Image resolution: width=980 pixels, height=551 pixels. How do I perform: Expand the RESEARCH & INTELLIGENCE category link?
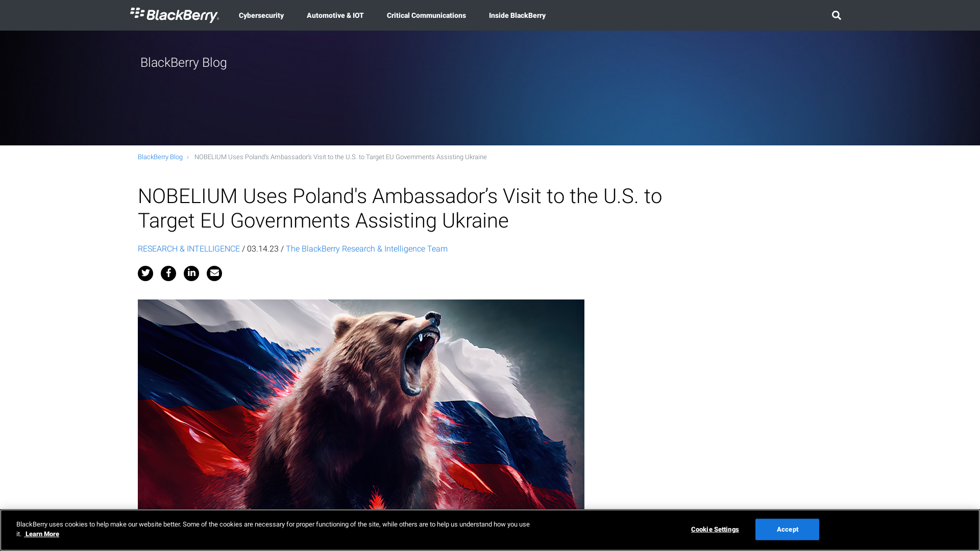click(x=188, y=249)
